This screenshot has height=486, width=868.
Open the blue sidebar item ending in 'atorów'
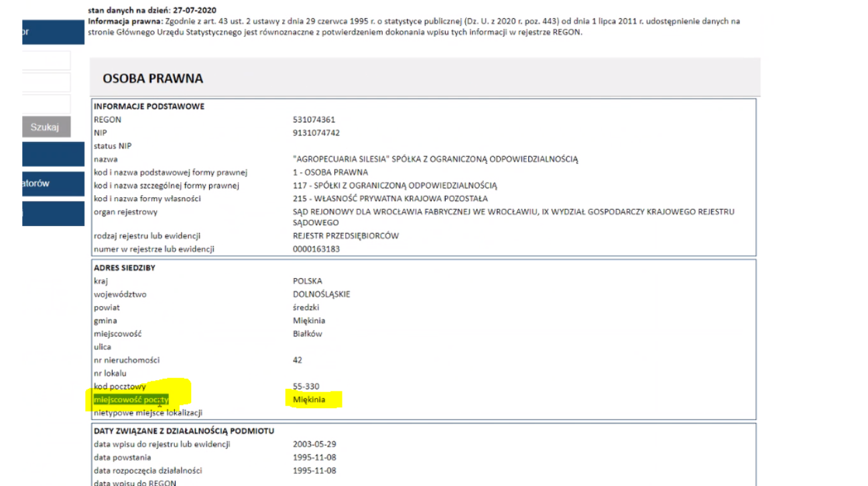click(52, 184)
